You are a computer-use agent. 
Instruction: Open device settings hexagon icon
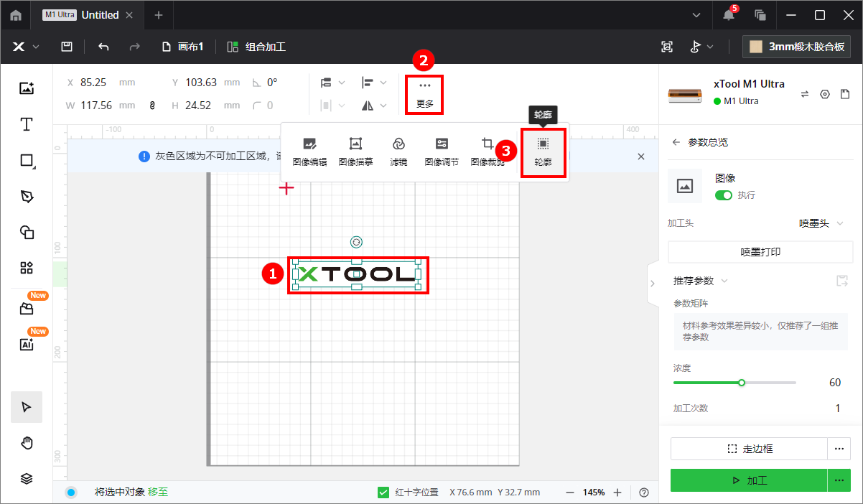click(x=825, y=94)
